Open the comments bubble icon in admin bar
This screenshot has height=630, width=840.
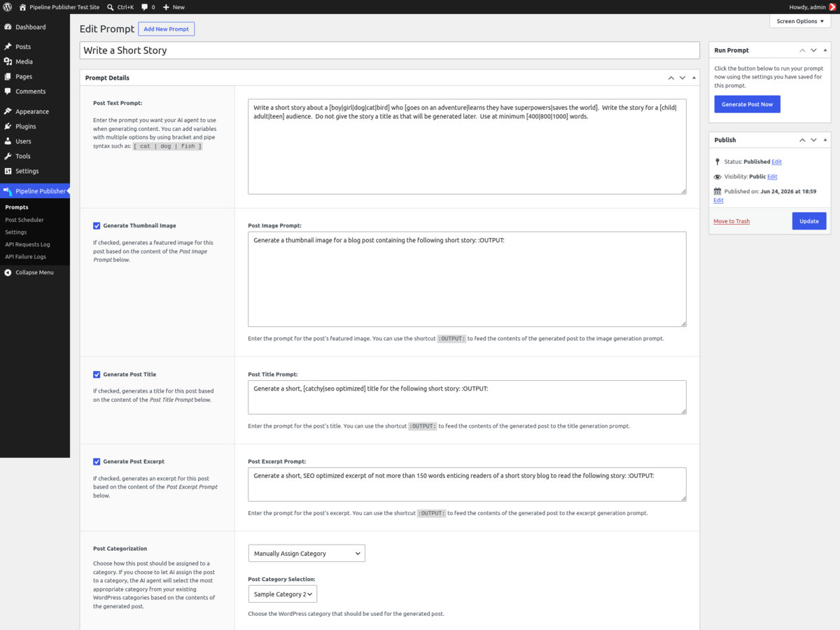point(145,7)
